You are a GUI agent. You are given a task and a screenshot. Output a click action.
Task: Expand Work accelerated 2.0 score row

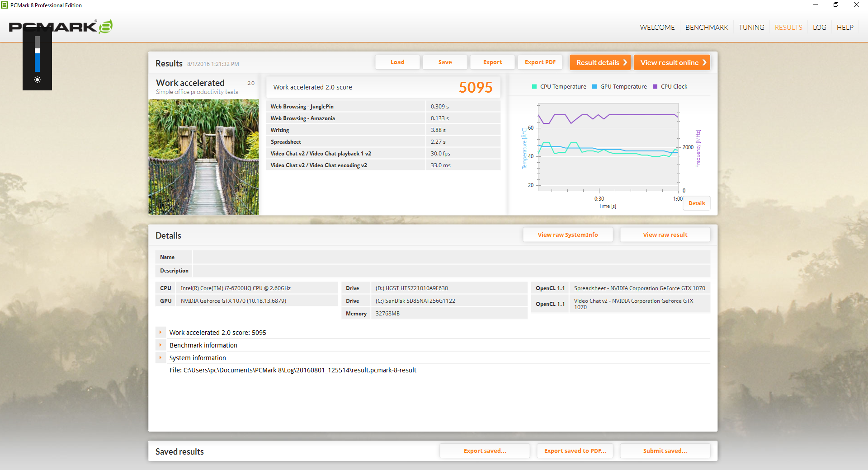pos(160,332)
